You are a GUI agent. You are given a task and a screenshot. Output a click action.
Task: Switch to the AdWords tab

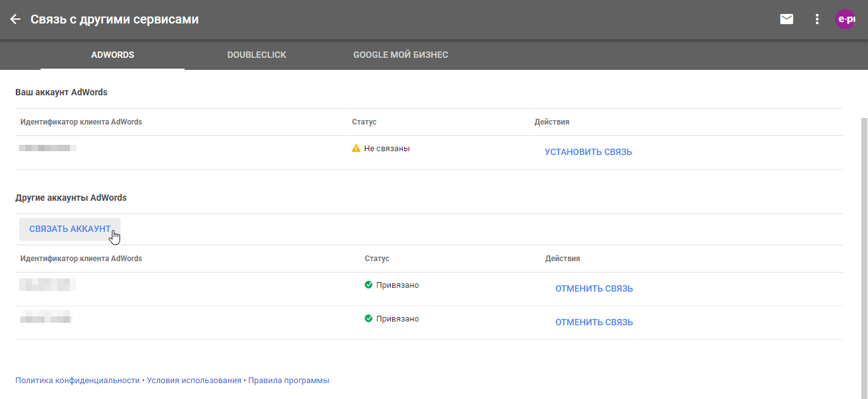[112, 55]
